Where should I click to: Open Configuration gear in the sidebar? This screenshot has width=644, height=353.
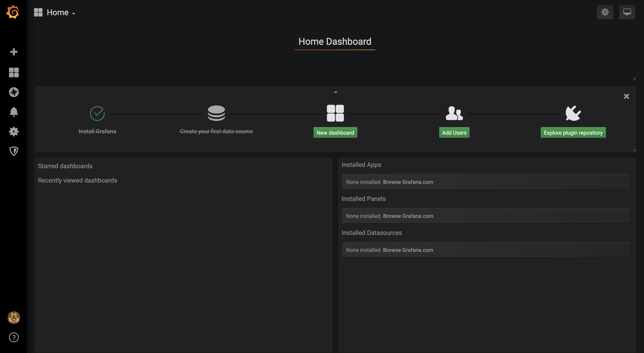tap(14, 132)
